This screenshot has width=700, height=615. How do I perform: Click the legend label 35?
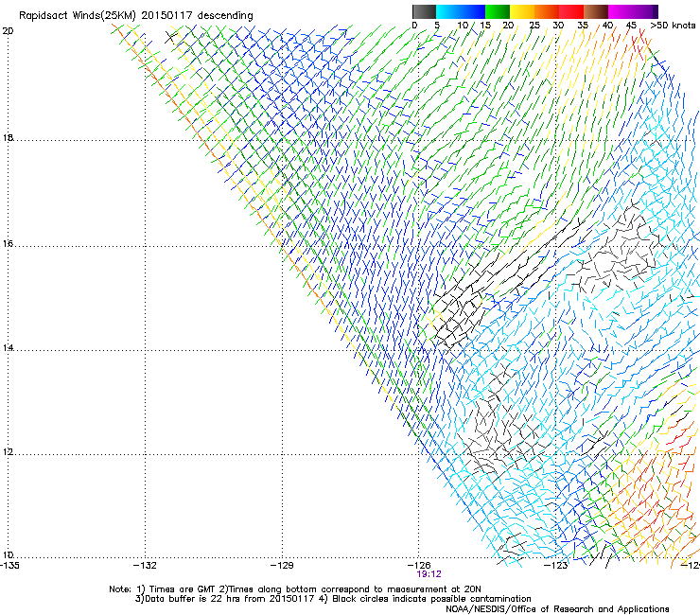point(583,26)
